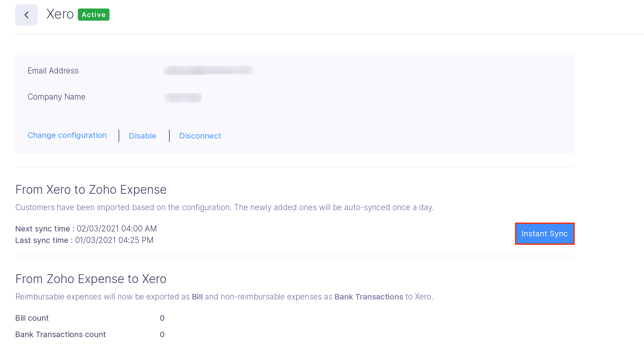Image resolution: width=644 pixels, height=362 pixels.
Task: Click the blurred email address value
Action: 208,70
